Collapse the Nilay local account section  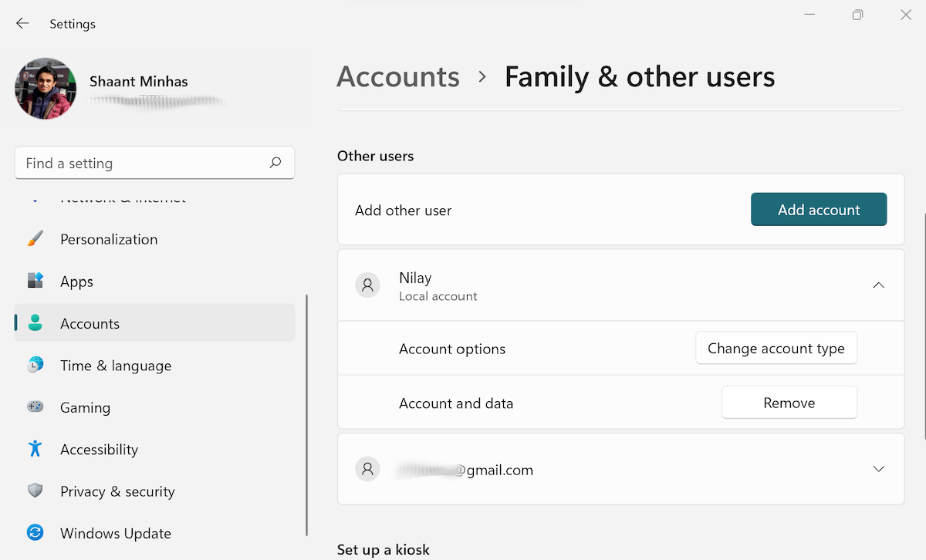point(878,285)
